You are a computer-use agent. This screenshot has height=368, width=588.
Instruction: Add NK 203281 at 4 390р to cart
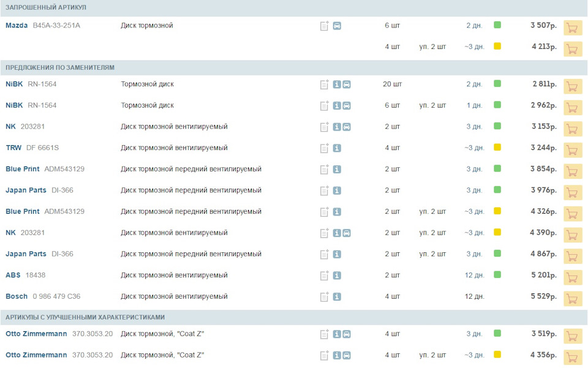[573, 235]
